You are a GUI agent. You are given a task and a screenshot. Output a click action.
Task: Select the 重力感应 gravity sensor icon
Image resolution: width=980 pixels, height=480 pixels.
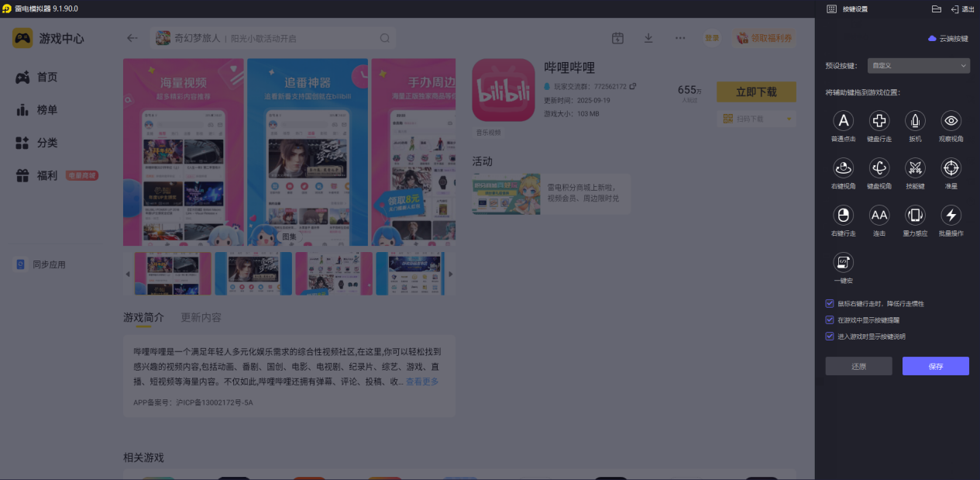[x=915, y=216]
